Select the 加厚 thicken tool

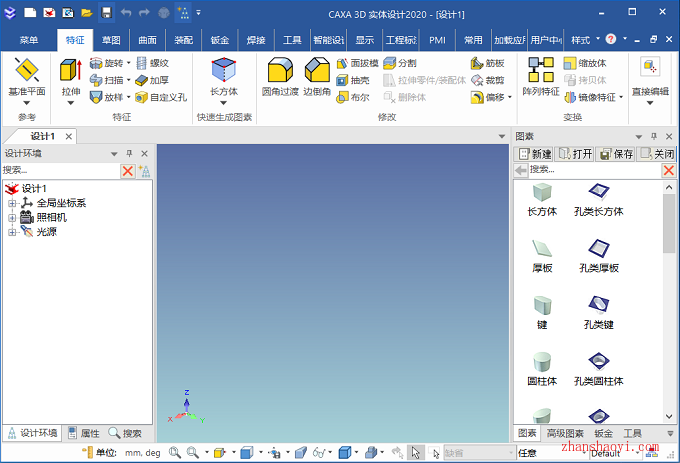(x=152, y=80)
